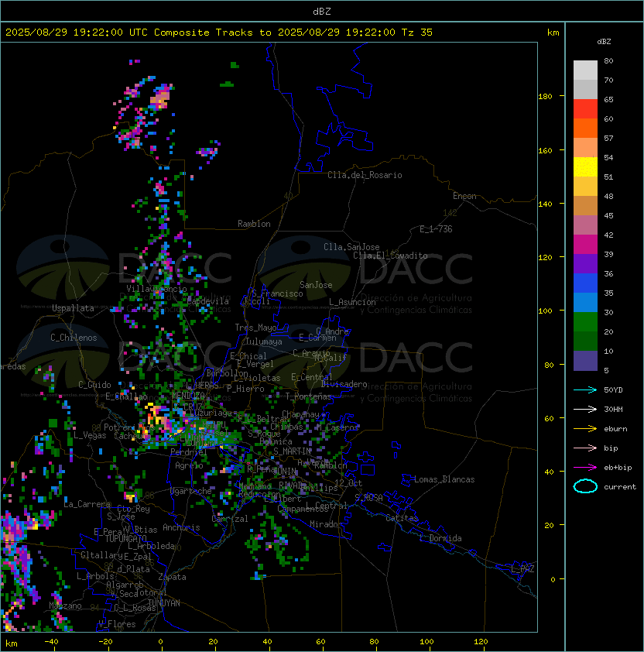Click the 'Clla.del_Rosario' map label

[365, 175]
